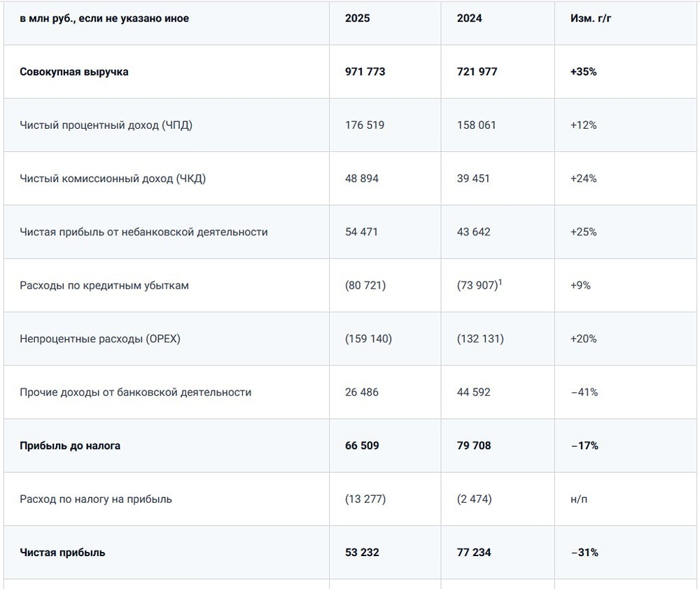Click the 77 234 net profit value
The height and width of the screenshot is (589, 700).
pos(474,553)
